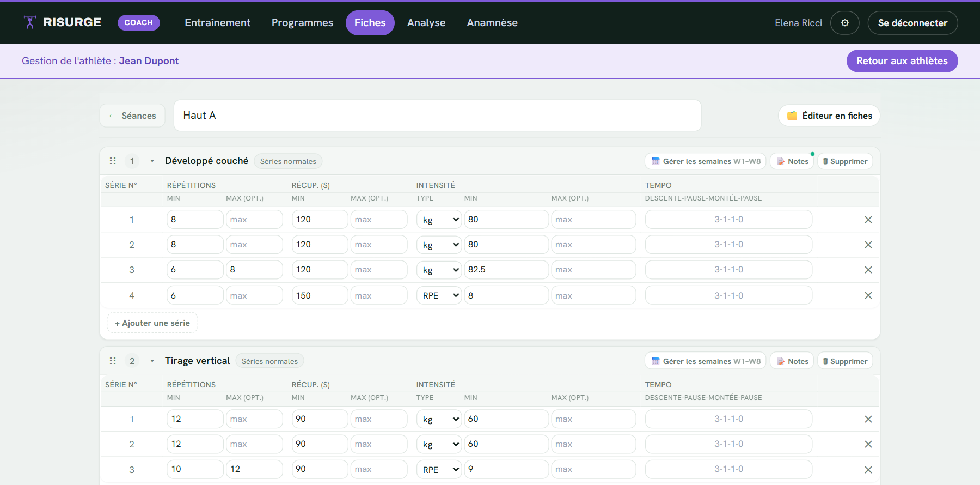Add a series to Développé couché
Screen dimensions: 980x485
152,323
